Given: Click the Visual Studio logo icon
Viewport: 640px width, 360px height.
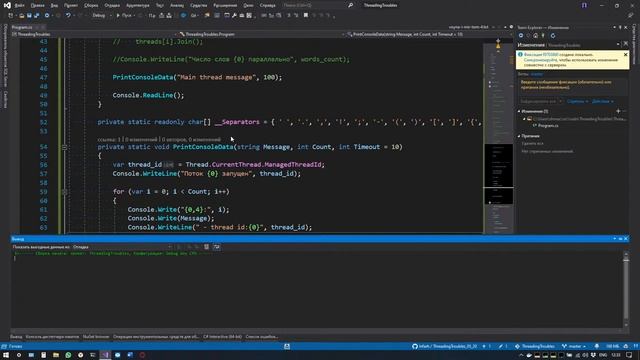Looking at the screenshot, I should (7, 5).
